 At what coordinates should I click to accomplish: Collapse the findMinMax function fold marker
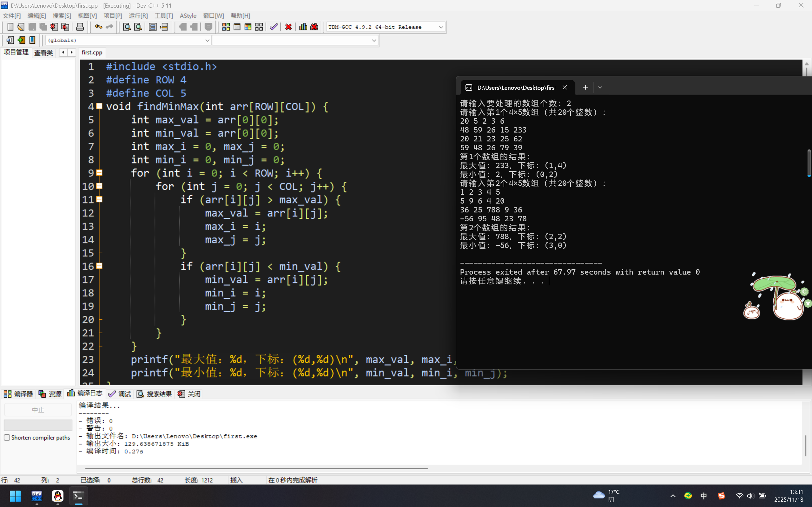[x=99, y=106]
